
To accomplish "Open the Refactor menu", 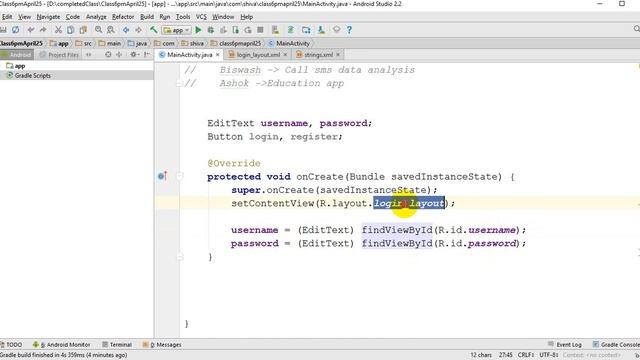I will click(123, 17).
